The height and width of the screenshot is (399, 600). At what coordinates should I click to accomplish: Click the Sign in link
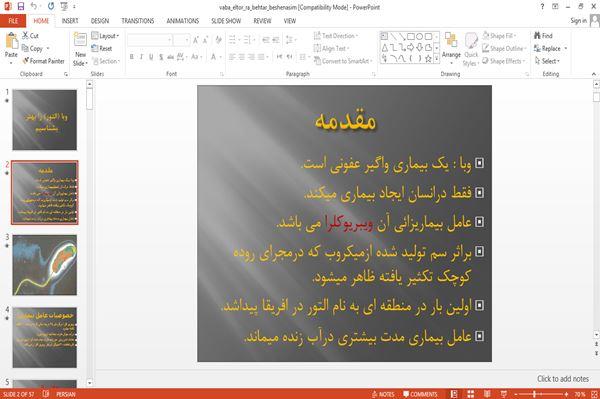578,21
